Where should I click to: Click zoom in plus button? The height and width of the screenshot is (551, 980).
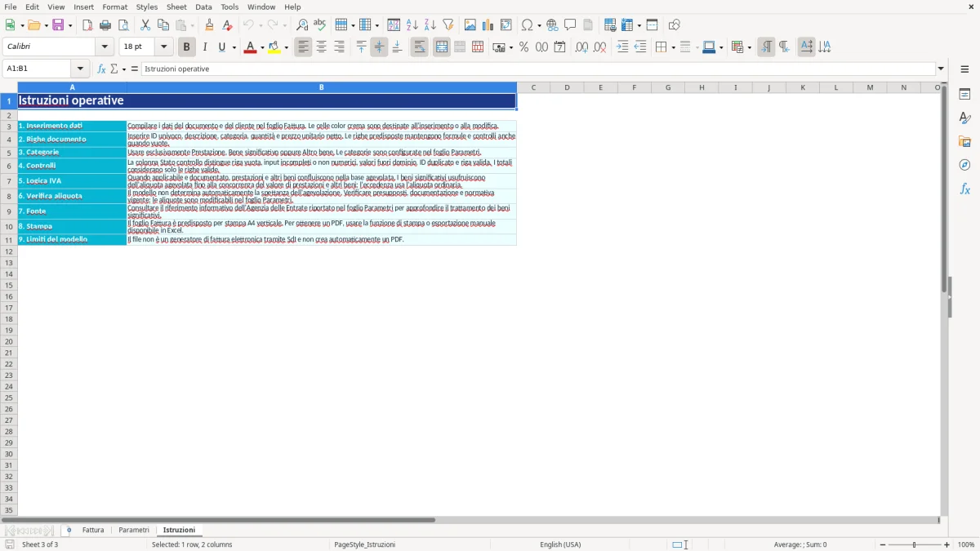947,544
